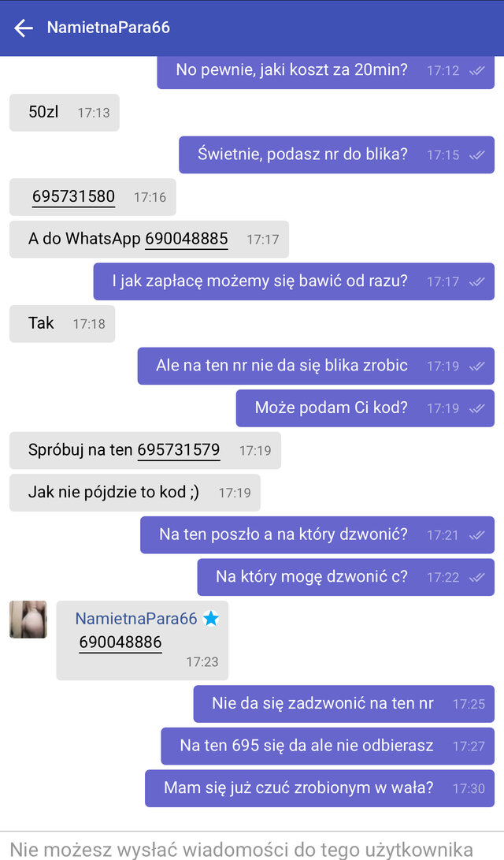Viewport: 504px width, 860px height.
Task: Select 'Może podam Ci kod?' message
Action: point(365,408)
